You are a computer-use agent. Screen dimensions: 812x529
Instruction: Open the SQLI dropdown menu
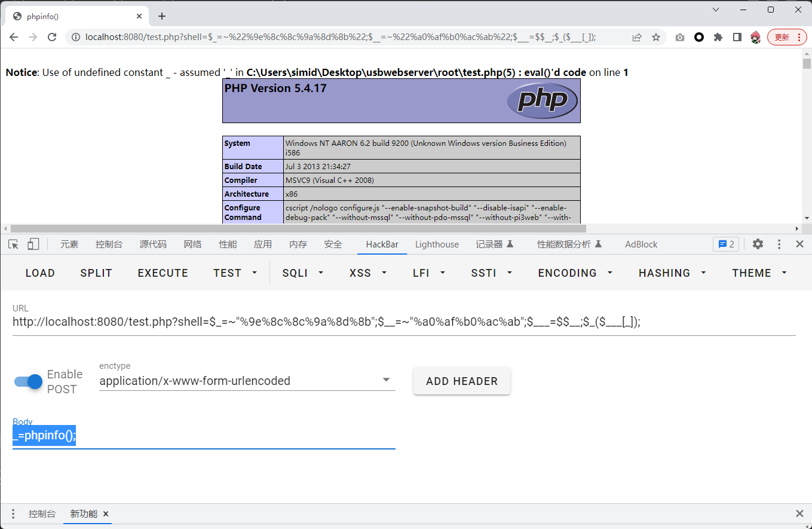tap(303, 273)
